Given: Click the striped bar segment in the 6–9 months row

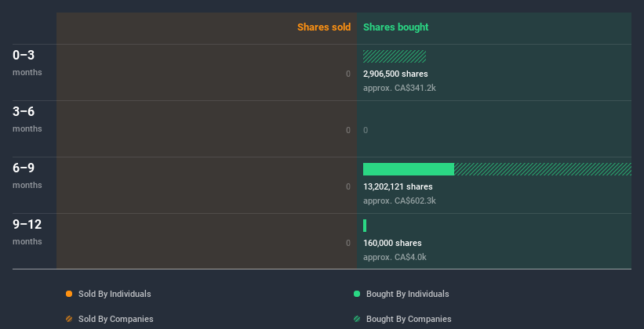Looking at the screenshot, I should [x=543, y=169].
